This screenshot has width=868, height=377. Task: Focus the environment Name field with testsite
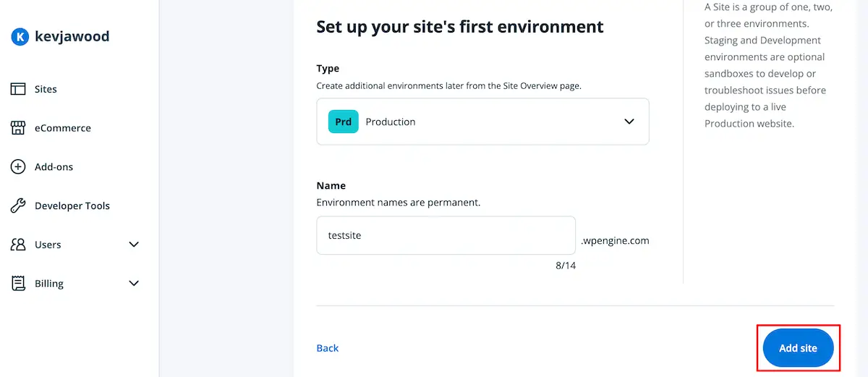pyautogui.click(x=446, y=235)
